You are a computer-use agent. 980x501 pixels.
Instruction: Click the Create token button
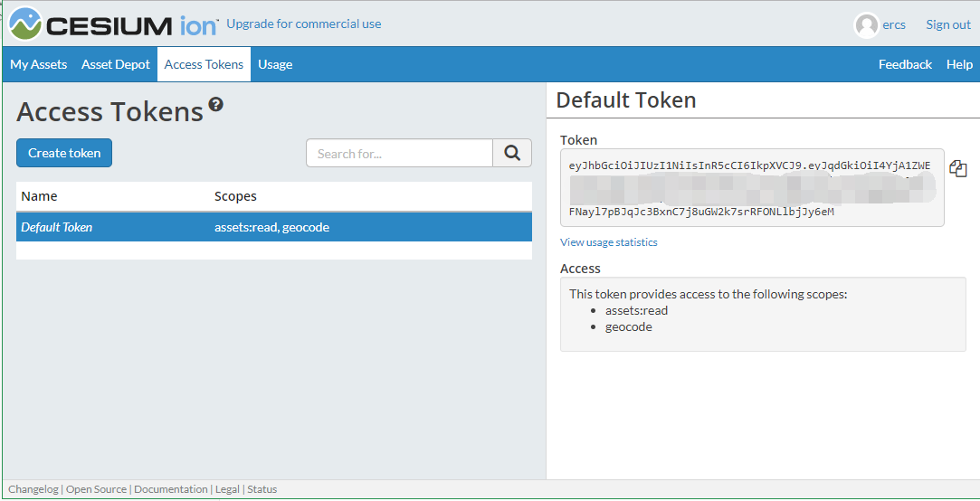pyautogui.click(x=64, y=153)
